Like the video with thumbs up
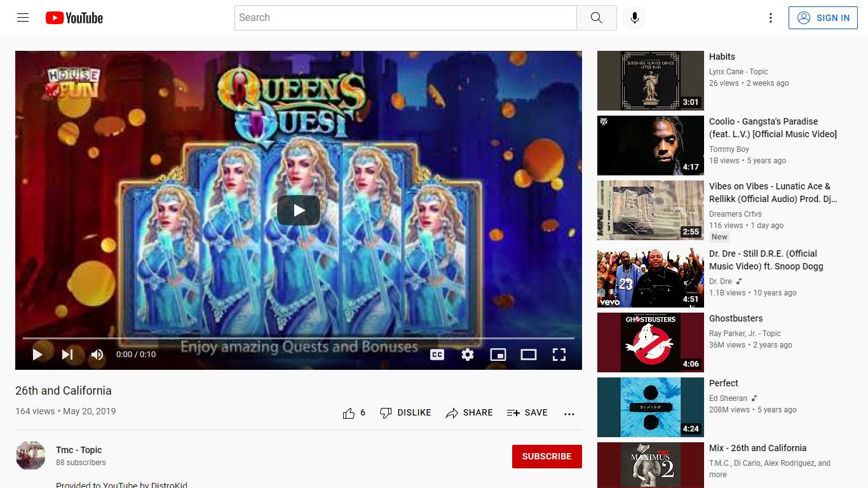 click(354, 413)
